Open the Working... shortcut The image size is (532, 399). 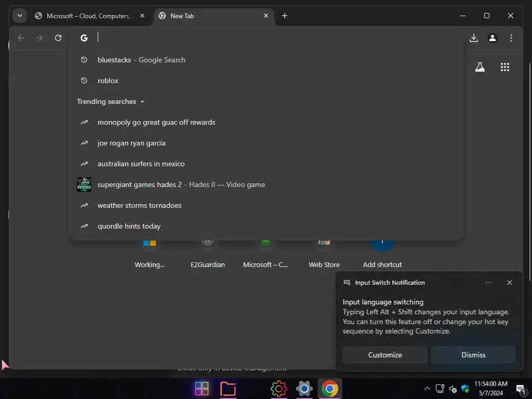149,255
